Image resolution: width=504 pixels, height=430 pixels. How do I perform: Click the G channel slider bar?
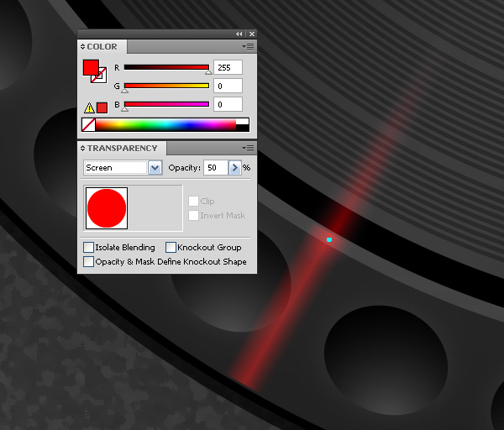(x=166, y=86)
